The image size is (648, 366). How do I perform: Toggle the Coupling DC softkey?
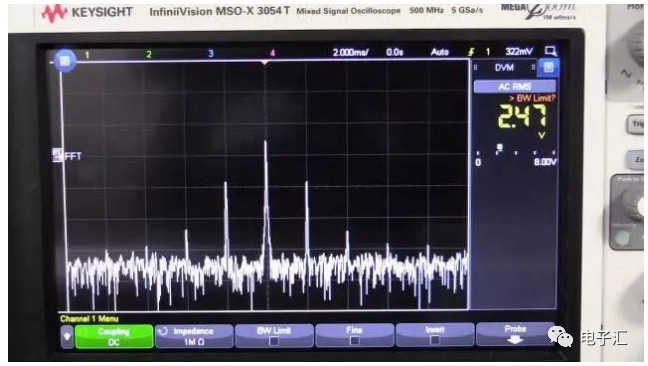pyautogui.click(x=114, y=337)
